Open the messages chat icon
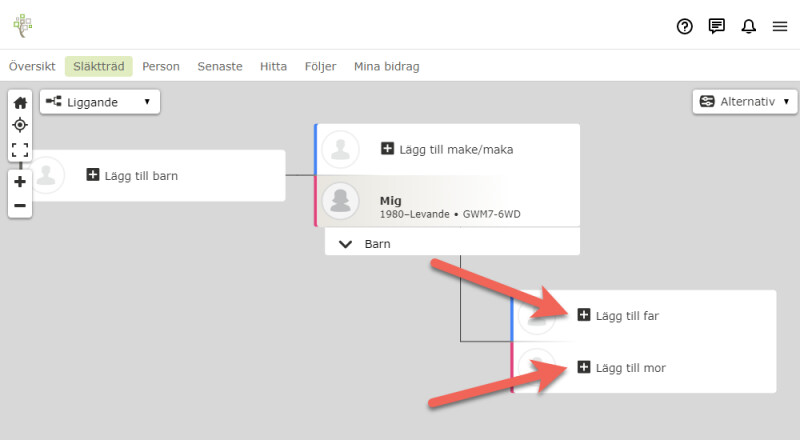The width and height of the screenshot is (800, 440). pyautogui.click(x=717, y=26)
